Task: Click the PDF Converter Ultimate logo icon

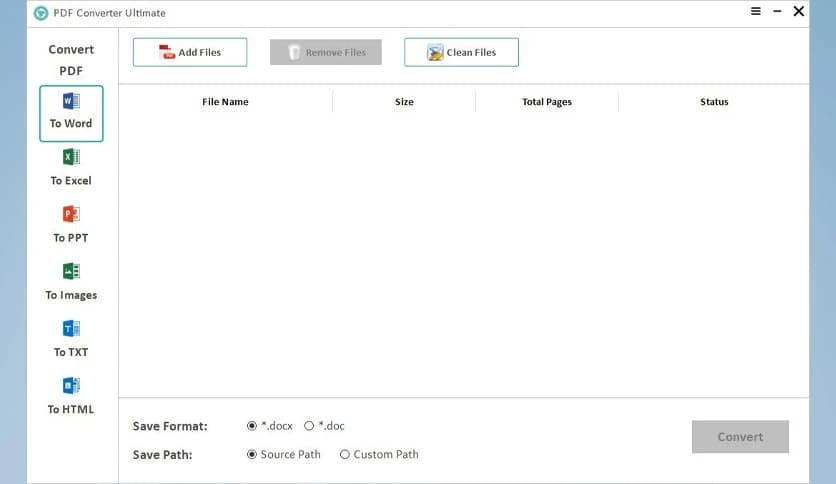Action: click(41, 13)
